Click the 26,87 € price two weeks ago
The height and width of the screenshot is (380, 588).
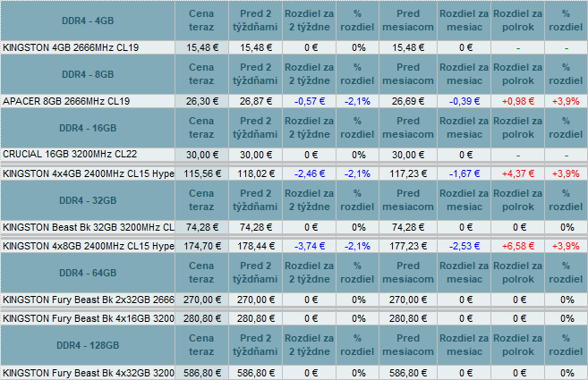click(255, 101)
